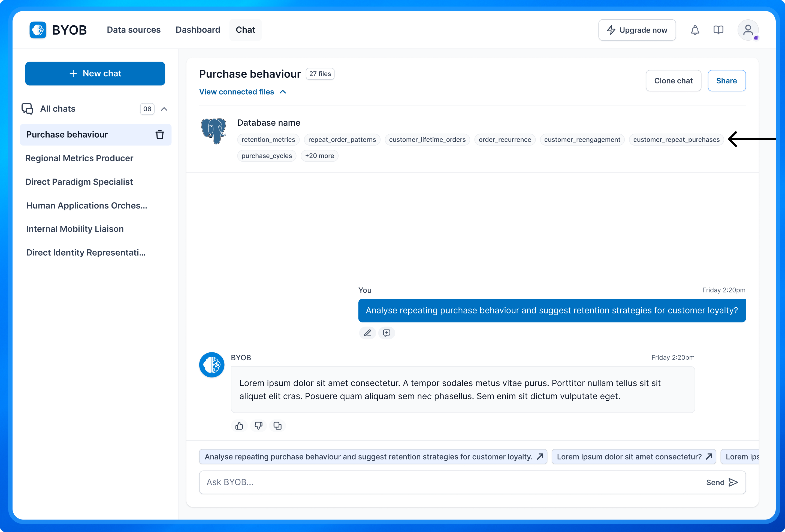Go to Data sources tab

pyautogui.click(x=134, y=30)
